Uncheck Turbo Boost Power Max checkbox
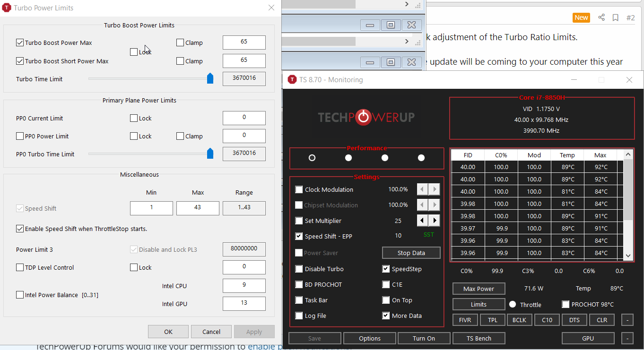Screen dimensions: 644x350 click(20, 43)
